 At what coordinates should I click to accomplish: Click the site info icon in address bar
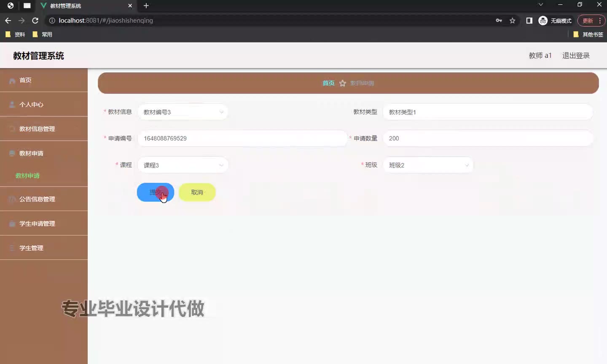tap(52, 21)
